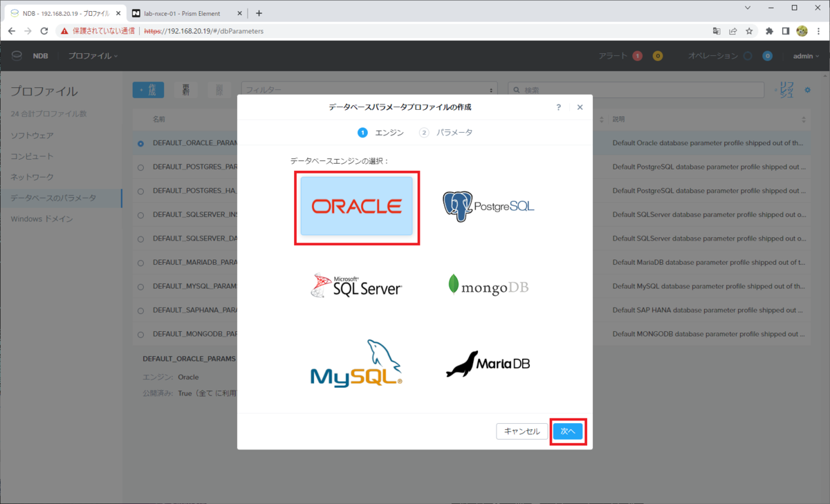The image size is (830, 504).
Task: Select the DEFAULT_SAPHANA_PARAMS radio button
Action: pyautogui.click(x=141, y=310)
